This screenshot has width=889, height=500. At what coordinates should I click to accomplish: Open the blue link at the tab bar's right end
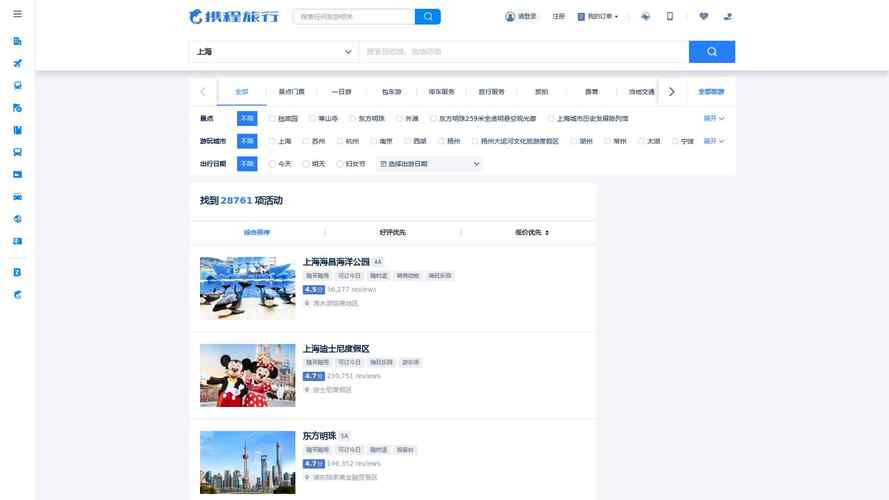pos(711,91)
